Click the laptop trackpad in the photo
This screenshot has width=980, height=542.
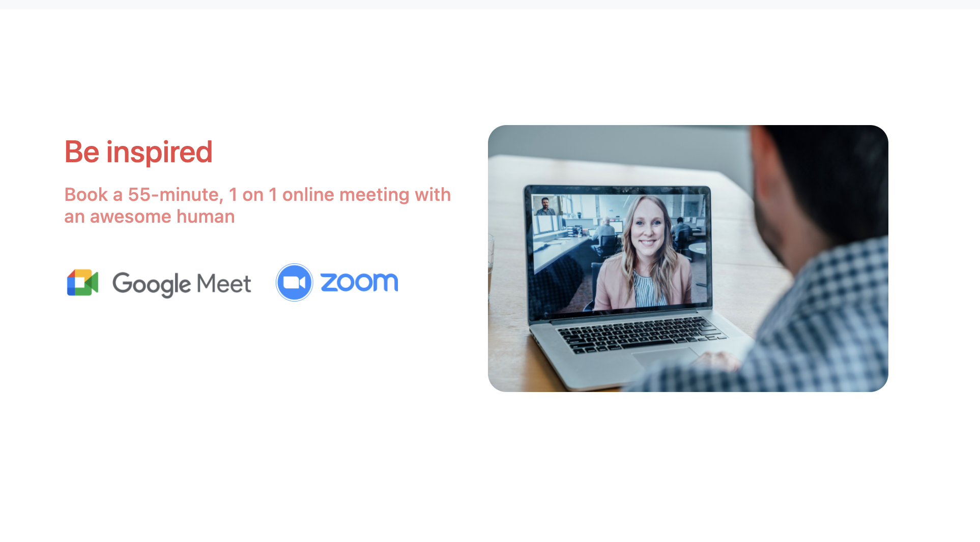click(667, 358)
